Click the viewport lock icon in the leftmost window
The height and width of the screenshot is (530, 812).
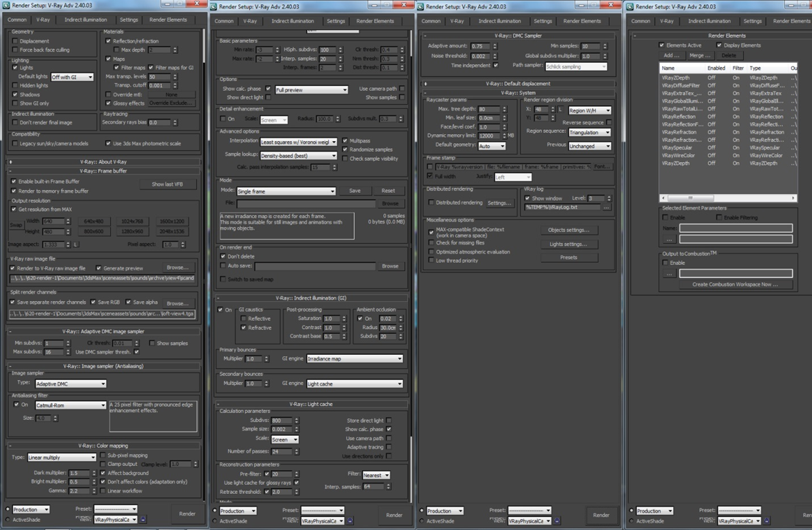(144, 519)
